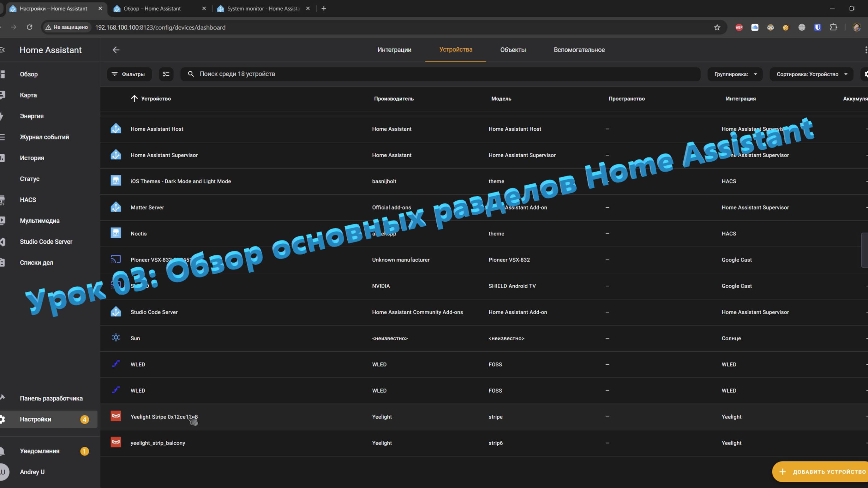
Task: Open the Группировка dropdown
Action: [734, 74]
